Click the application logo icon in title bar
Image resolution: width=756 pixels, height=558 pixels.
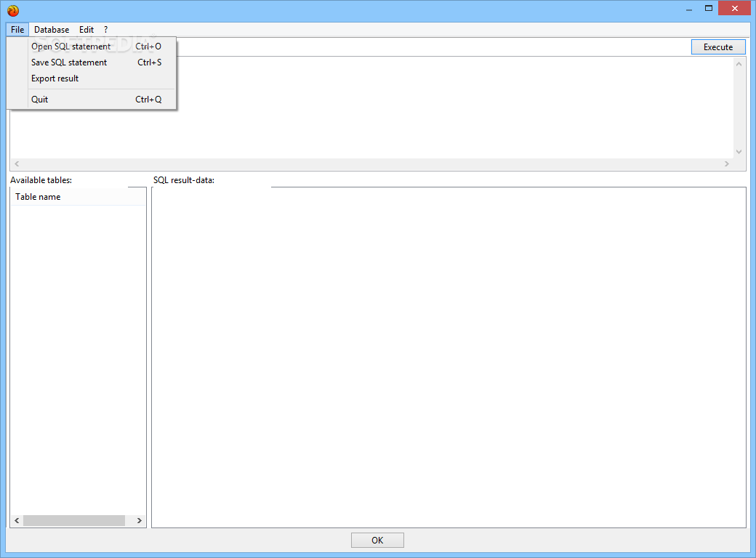tap(13, 10)
